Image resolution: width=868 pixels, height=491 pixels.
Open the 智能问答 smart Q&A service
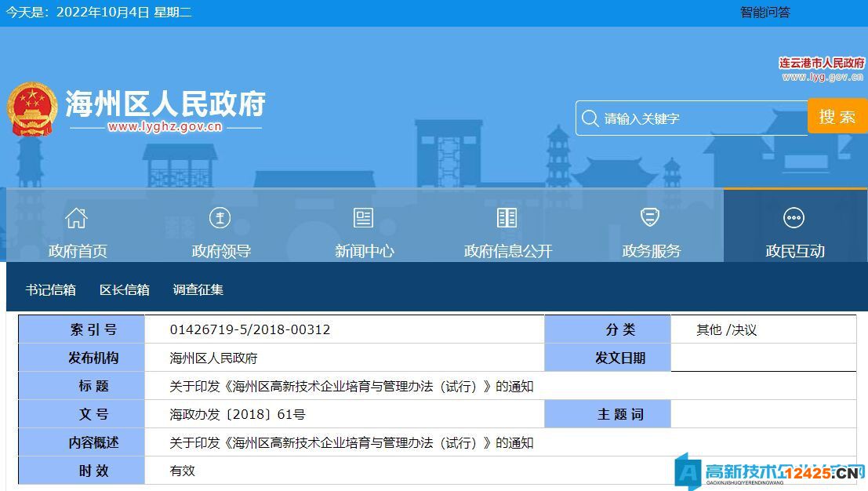pyautogui.click(x=764, y=12)
